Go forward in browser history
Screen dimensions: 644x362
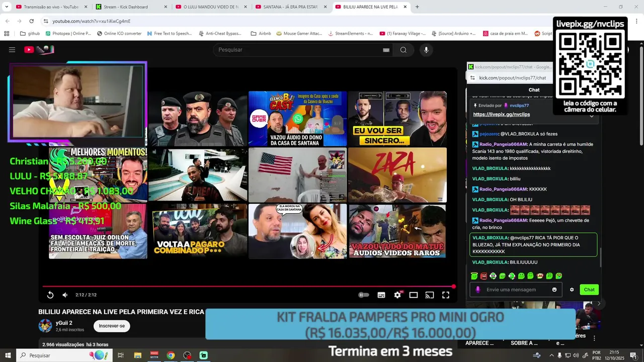[19, 21]
